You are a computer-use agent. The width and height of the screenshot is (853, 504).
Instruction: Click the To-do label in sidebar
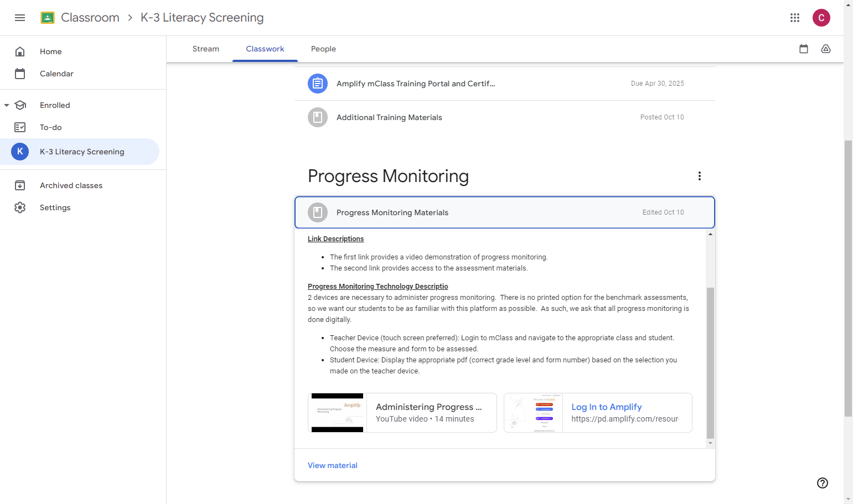pos(51,127)
